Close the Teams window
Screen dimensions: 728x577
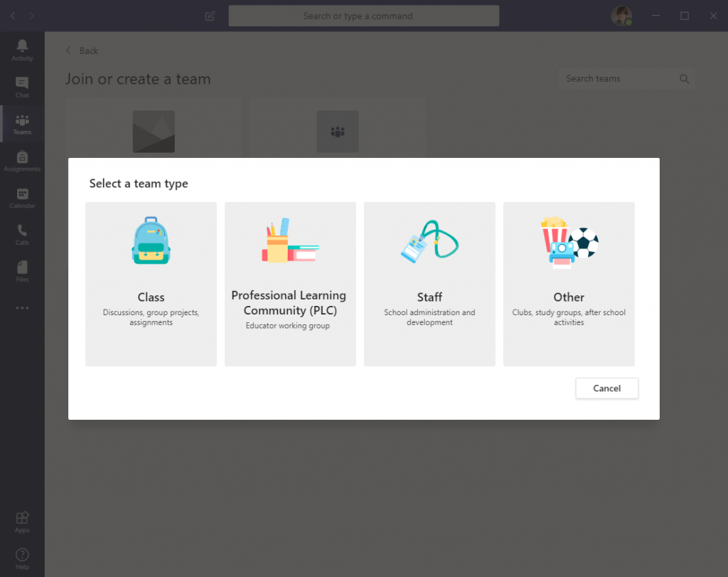(713, 16)
